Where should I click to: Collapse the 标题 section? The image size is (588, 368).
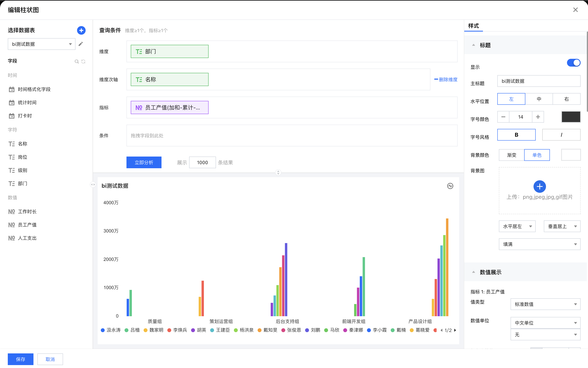click(473, 45)
